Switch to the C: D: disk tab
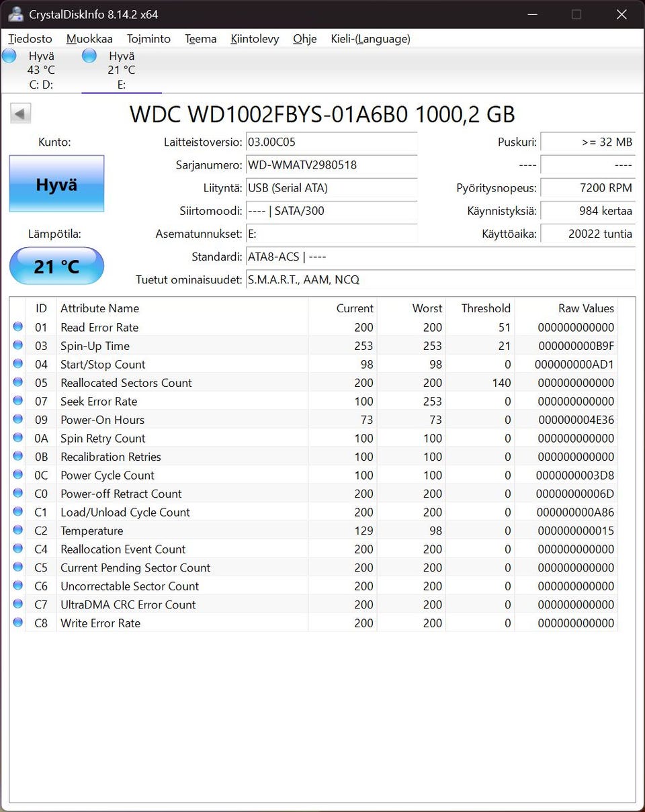The height and width of the screenshot is (812, 645). tap(41, 71)
